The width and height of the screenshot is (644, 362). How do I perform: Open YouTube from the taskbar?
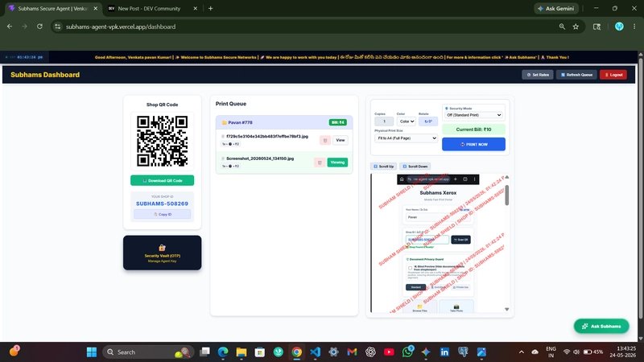pos(389,352)
